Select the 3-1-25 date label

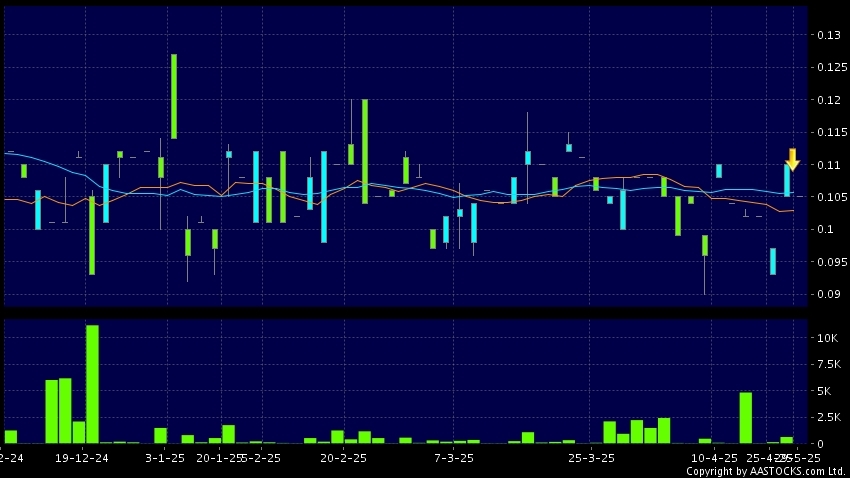point(165,458)
